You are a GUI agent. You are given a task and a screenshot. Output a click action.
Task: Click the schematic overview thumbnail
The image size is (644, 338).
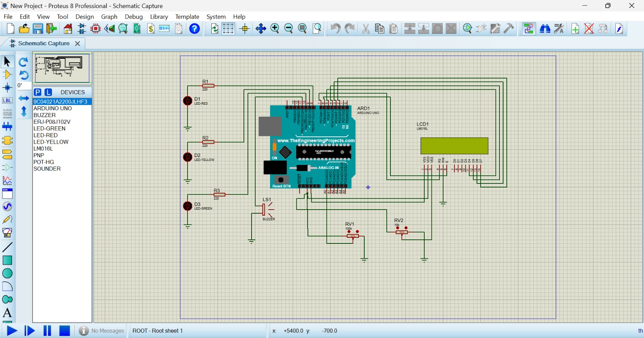click(62, 67)
